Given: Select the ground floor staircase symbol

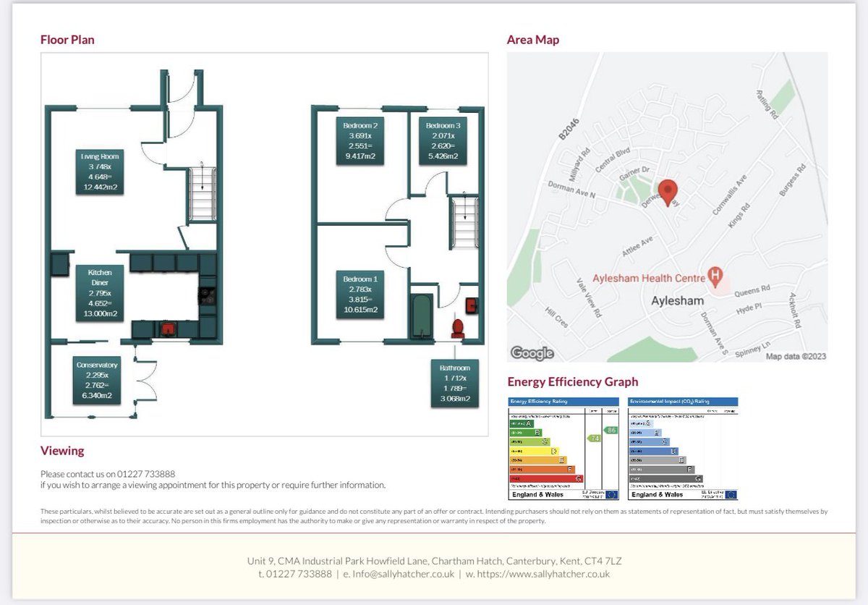Looking at the screenshot, I should pyautogui.click(x=203, y=194).
